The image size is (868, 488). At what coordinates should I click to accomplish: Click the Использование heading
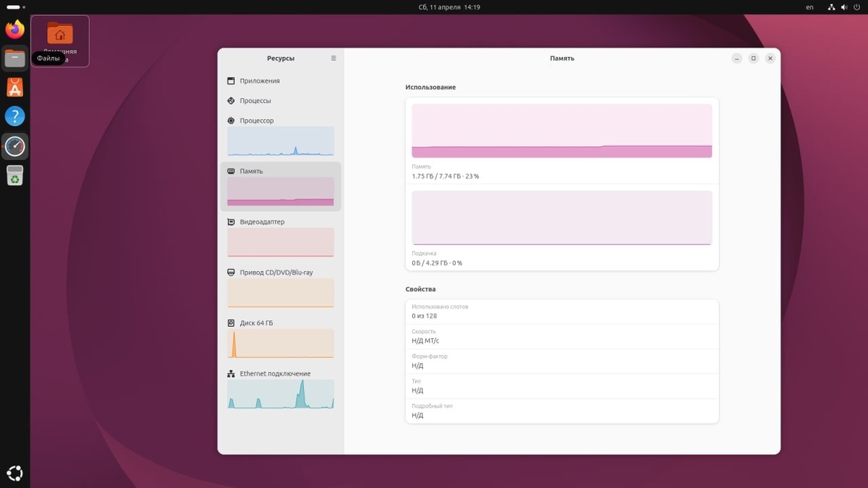pyautogui.click(x=430, y=87)
